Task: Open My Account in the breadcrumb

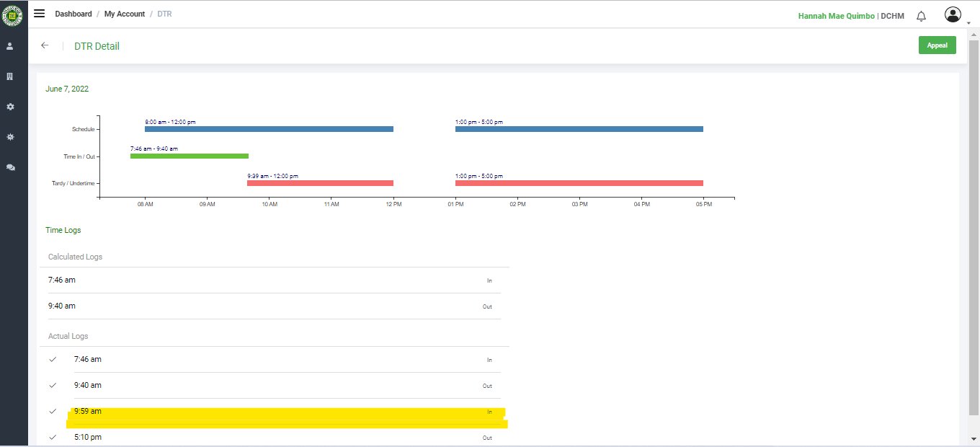Action: 125,14
